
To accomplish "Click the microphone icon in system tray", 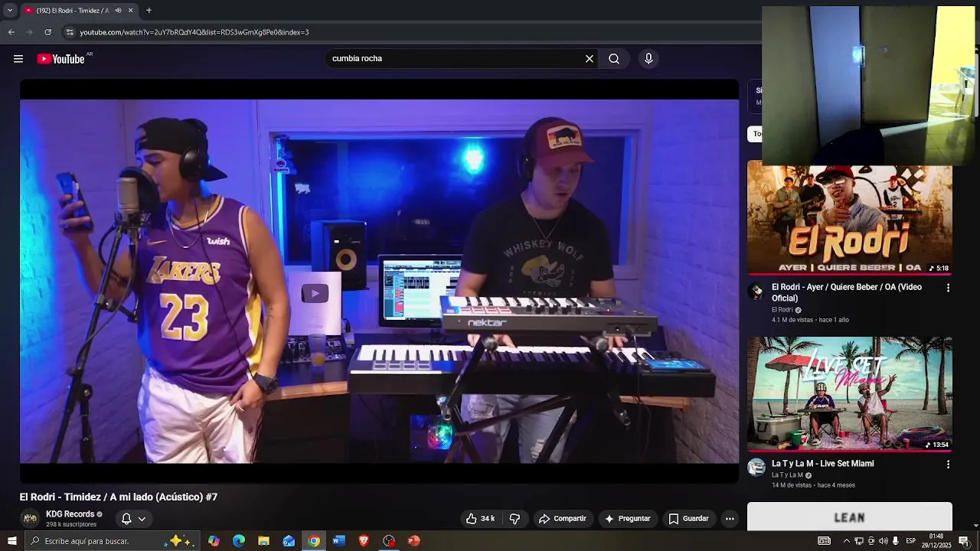I will (x=895, y=541).
